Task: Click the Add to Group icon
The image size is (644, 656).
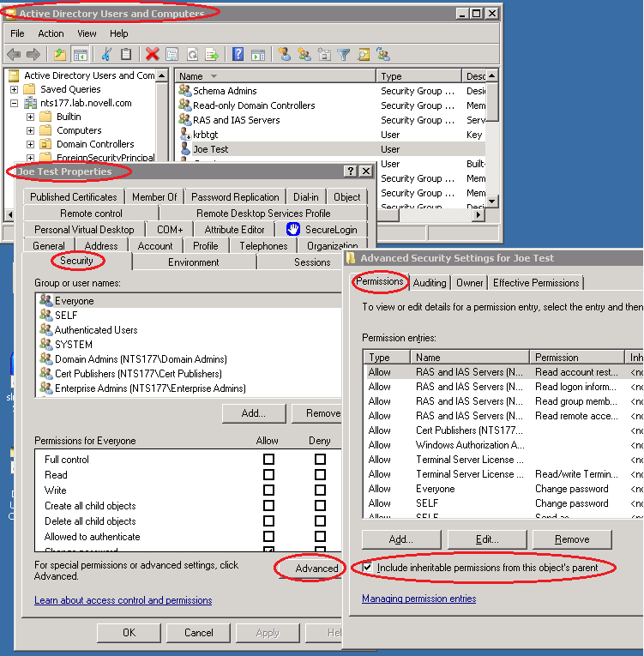Action: (383, 54)
